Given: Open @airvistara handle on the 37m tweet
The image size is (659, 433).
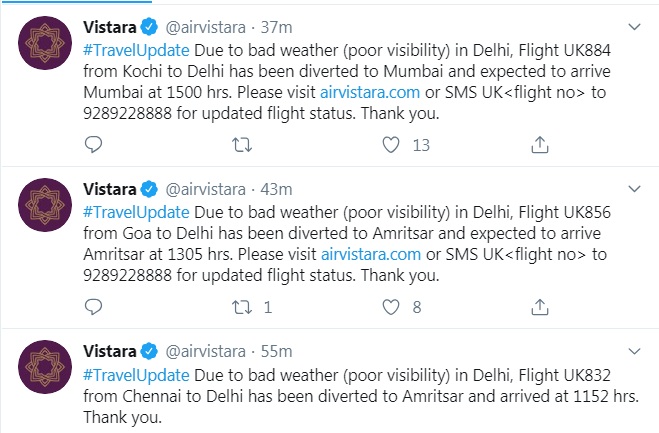Looking at the screenshot, I should (x=206, y=27).
